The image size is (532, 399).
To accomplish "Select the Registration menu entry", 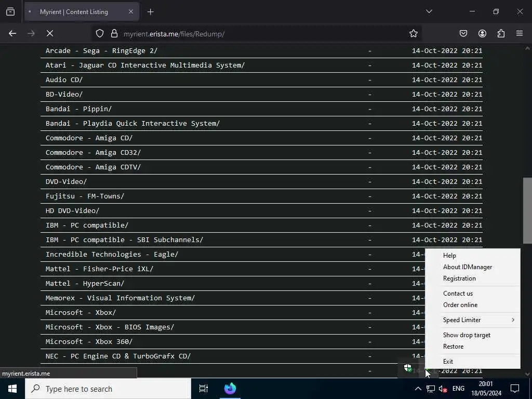I will 472,278.
